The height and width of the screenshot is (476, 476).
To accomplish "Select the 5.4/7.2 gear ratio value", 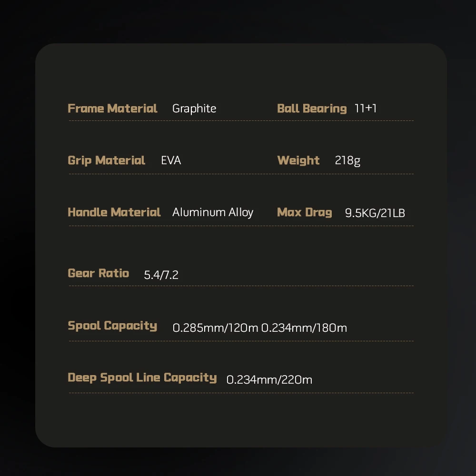I will (x=161, y=275).
